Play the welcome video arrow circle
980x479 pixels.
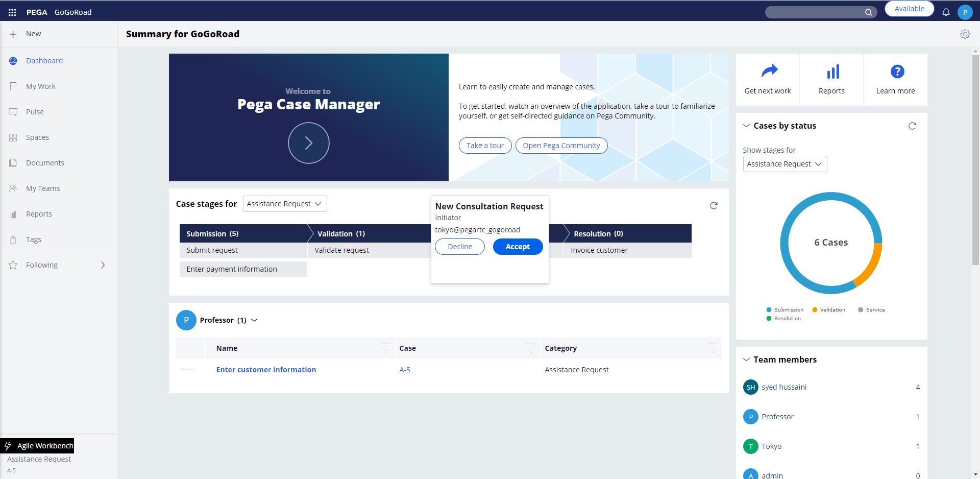tap(308, 143)
